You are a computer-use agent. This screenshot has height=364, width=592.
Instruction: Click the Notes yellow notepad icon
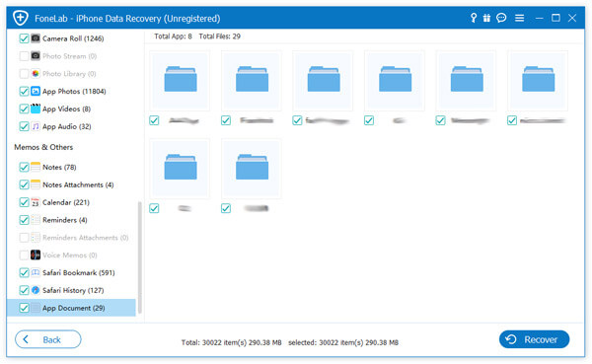click(x=36, y=167)
